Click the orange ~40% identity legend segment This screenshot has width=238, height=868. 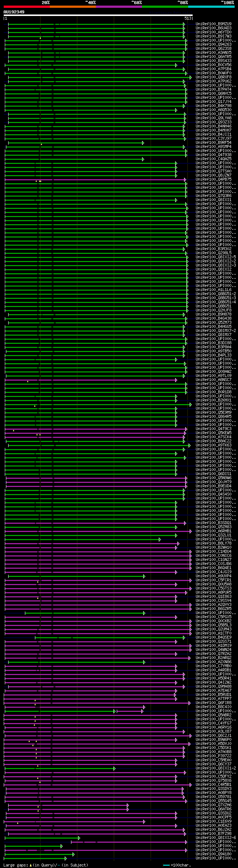(73, 7)
